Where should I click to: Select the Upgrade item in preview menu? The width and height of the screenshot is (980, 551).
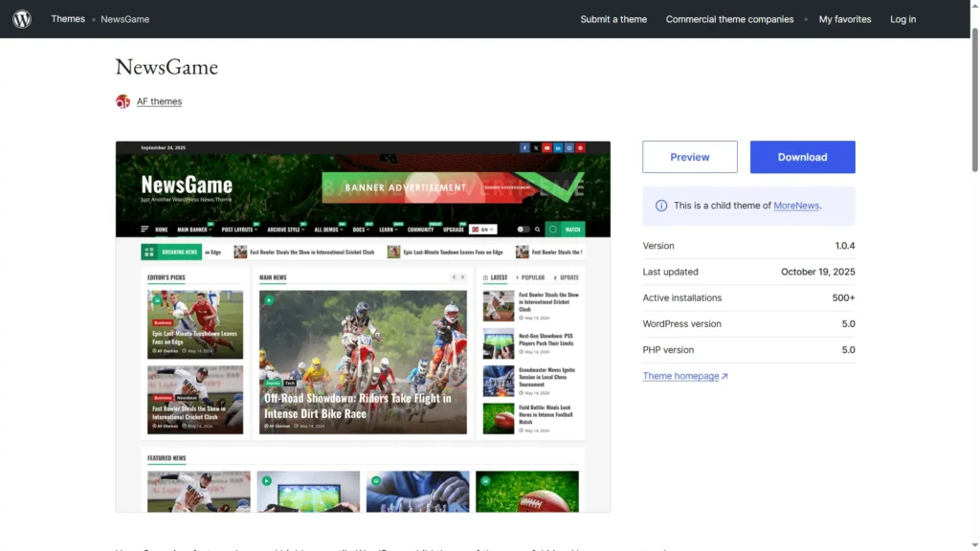point(453,230)
